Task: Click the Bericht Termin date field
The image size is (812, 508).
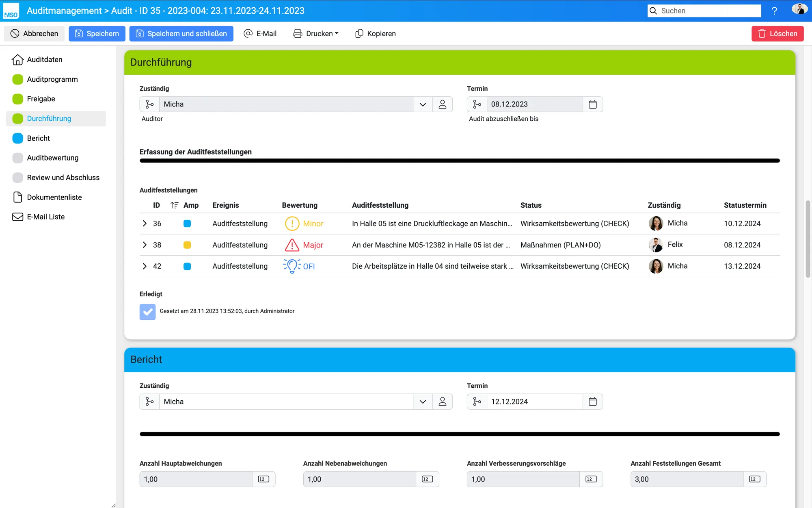Action: click(535, 402)
